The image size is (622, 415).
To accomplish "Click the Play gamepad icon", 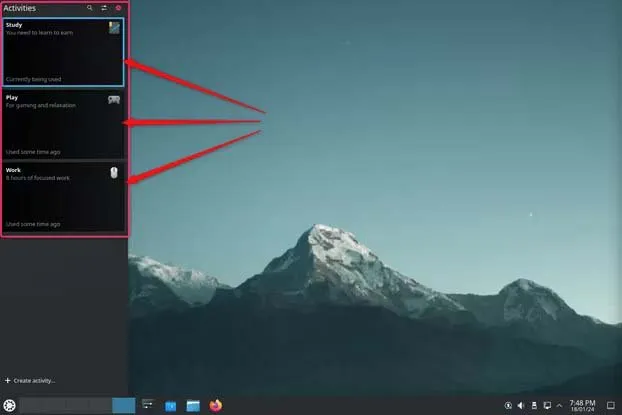I will point(114,100).
